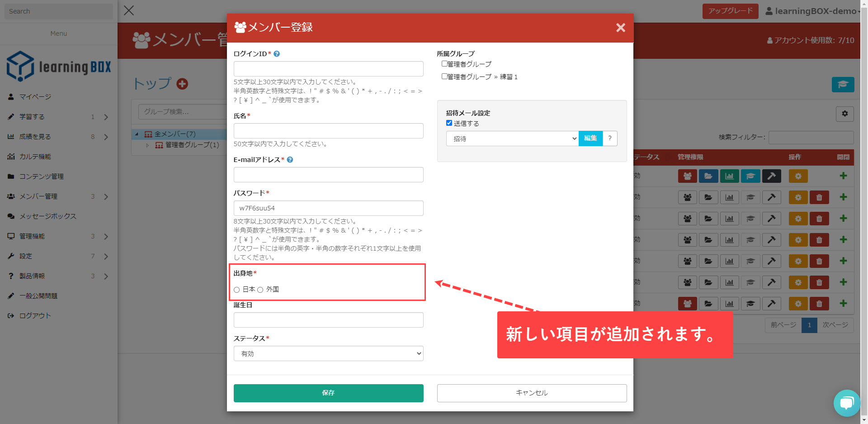Open the chat support bubble icon
868x424 pixels.
pos(846,403)
